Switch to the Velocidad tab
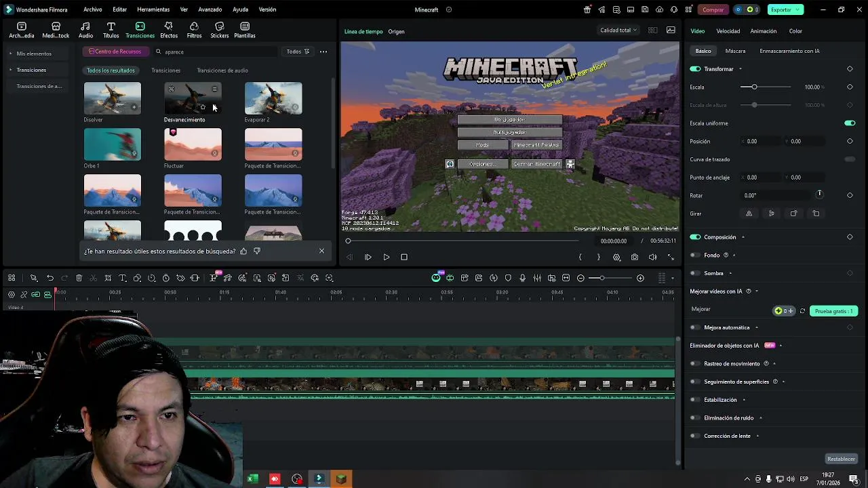The image size is (868, 488). [x=728, y=31]
